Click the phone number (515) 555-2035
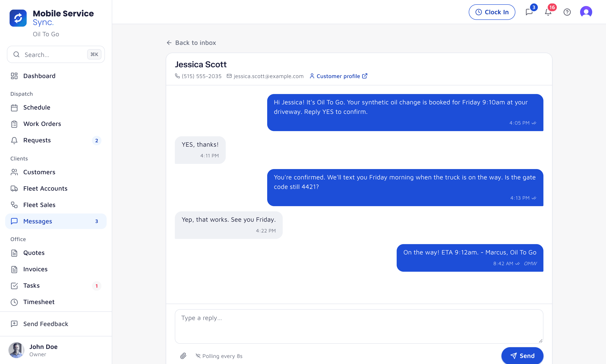Viewport: 606px width, 364px height. [x=202, y=76]
